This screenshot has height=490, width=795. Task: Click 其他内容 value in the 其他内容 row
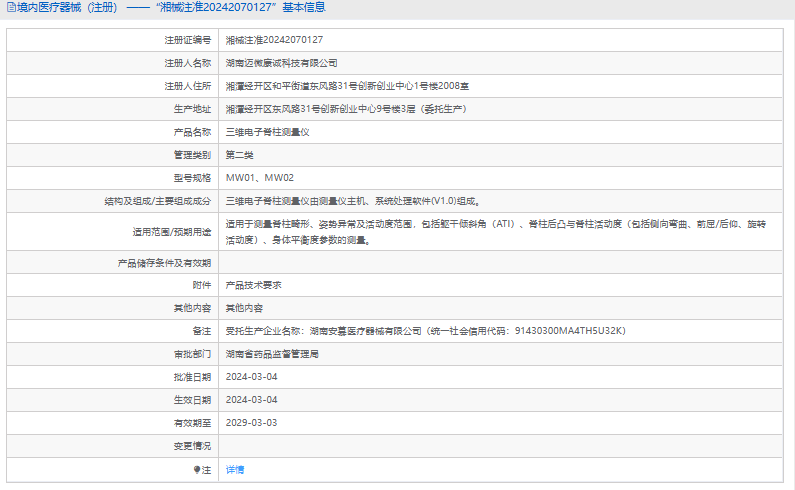pos(244,308)
